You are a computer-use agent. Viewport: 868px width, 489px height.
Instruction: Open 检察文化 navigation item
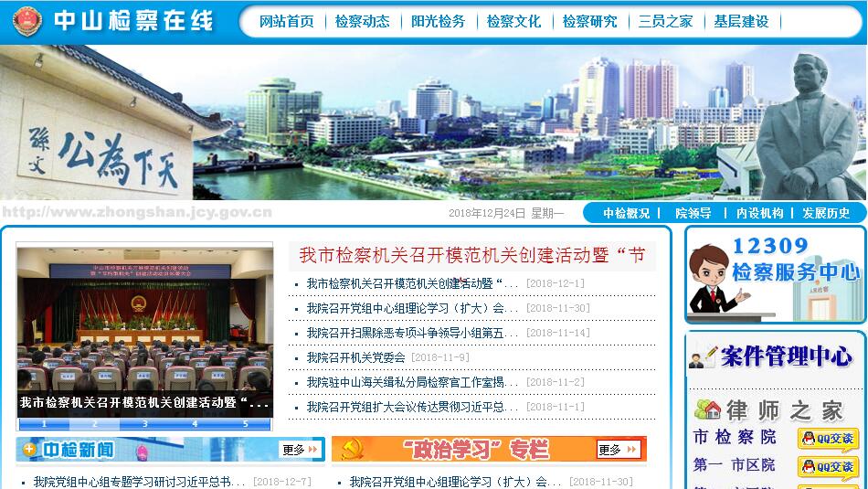click(513, 22)
